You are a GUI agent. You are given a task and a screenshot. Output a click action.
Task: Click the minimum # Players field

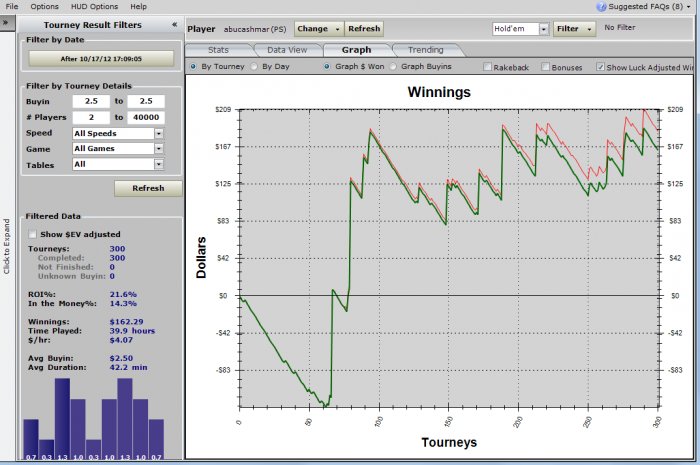click(x=92, y=117)
